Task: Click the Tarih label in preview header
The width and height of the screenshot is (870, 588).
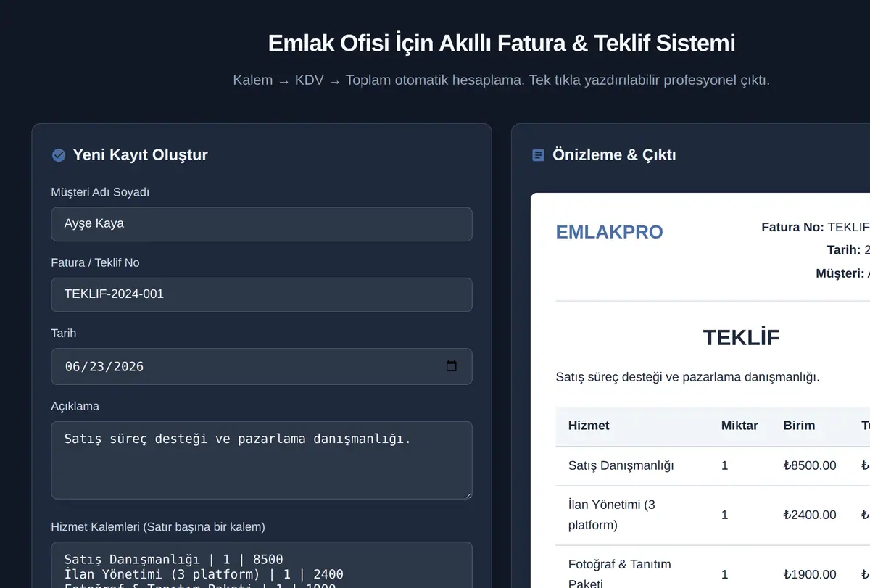Action: tap(844, 250)
